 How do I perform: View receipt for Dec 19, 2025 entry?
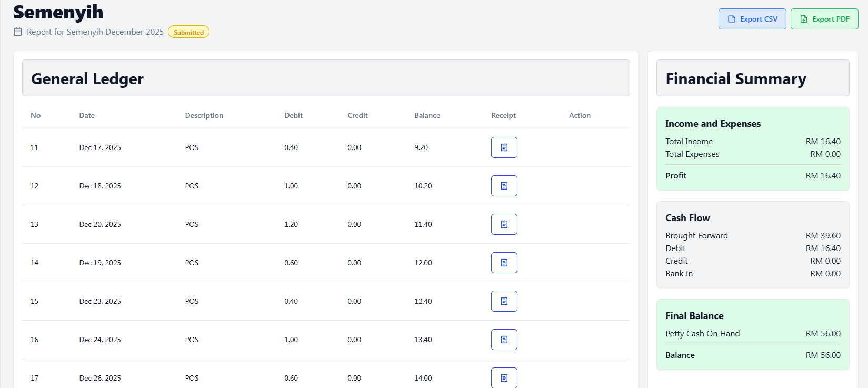point(504,263)
